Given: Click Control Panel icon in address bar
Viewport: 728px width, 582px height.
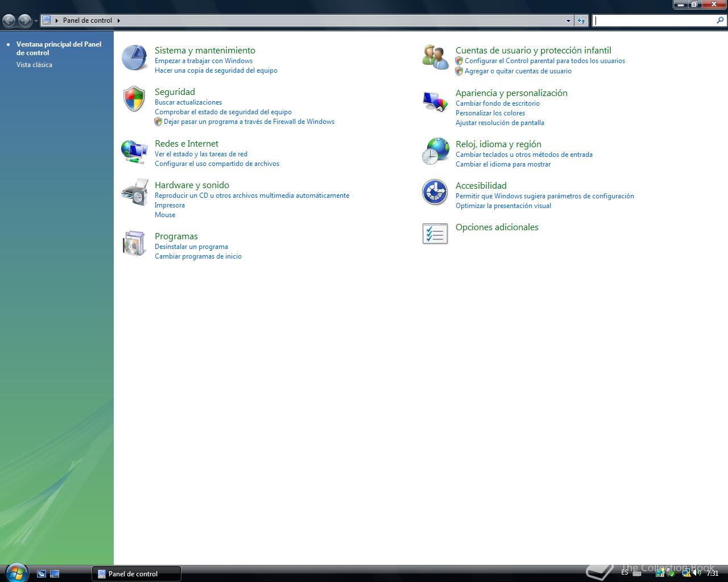Looking at the screenshot, I should [47, 20].
